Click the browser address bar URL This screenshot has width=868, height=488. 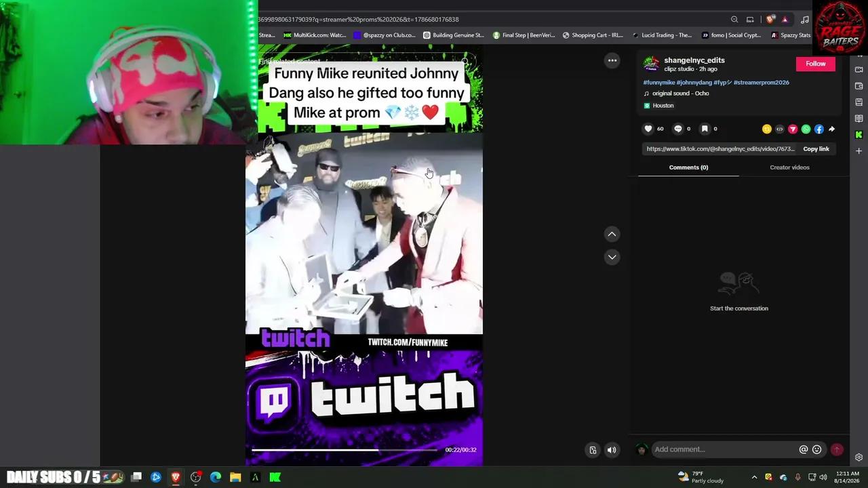[x=358, y=20]
